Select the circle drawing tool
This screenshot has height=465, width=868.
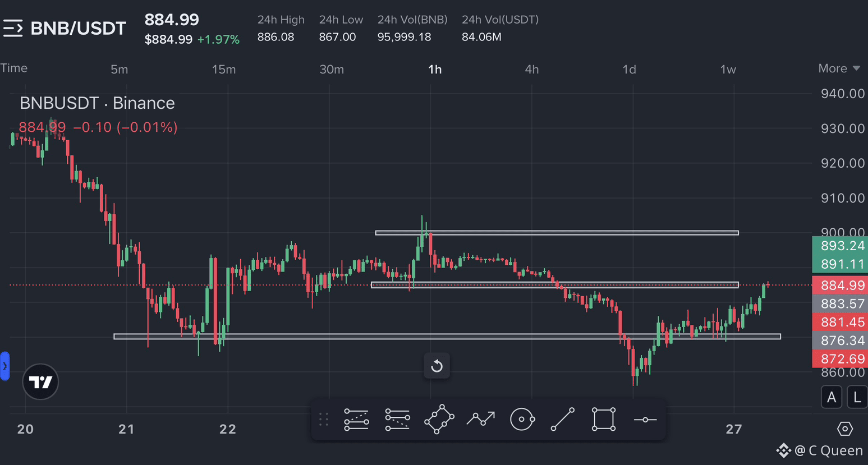pos(522,419)
